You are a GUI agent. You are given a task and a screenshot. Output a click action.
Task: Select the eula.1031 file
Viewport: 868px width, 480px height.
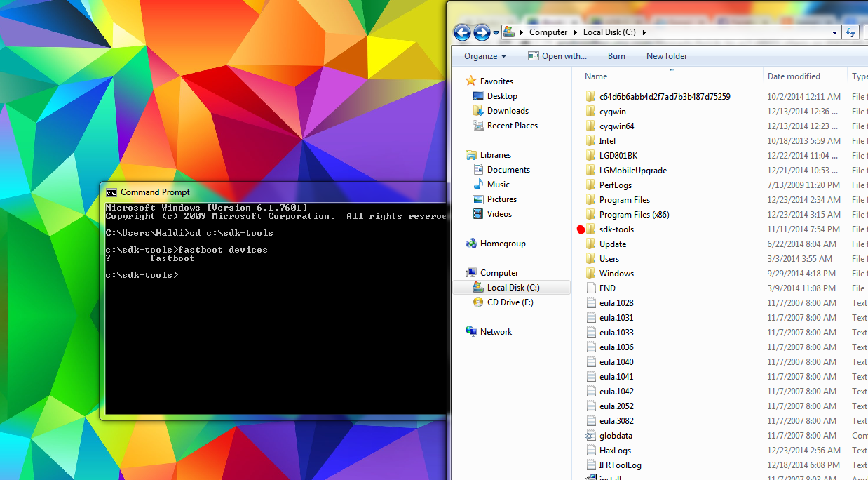click(x=616, y=318)
